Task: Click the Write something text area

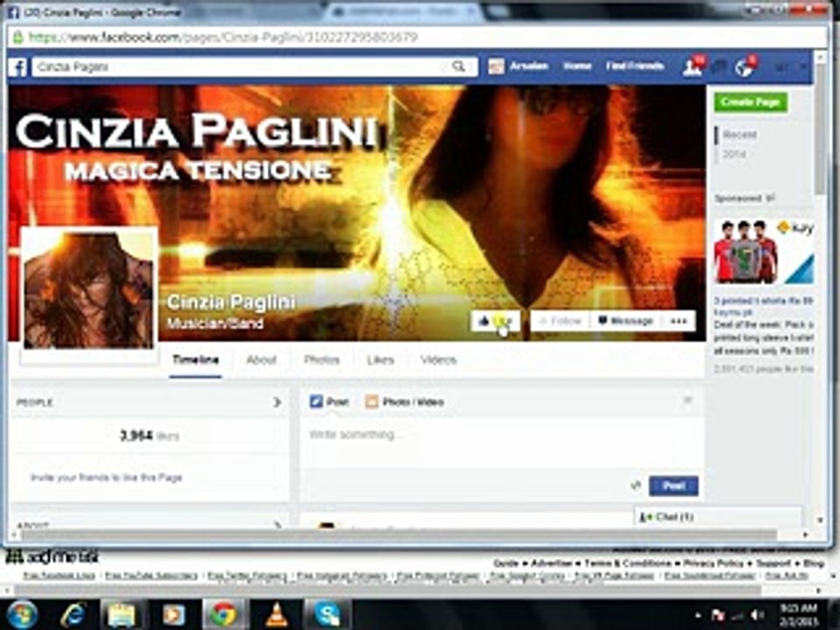Action: [500, 442]
